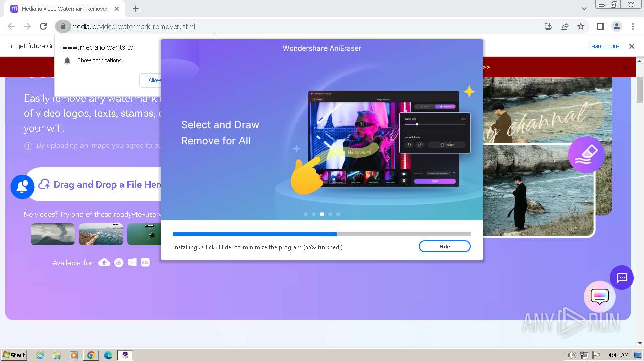Open a new browser tab
The height and width of the screenshot is (362, 644).
pyautogui.click(x=136, y=9)
